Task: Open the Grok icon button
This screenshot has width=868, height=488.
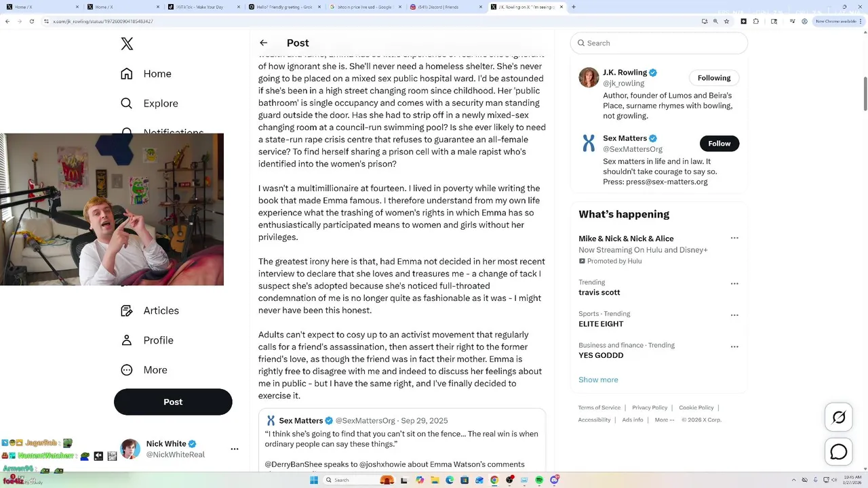Action: click(x=839, y=418)
